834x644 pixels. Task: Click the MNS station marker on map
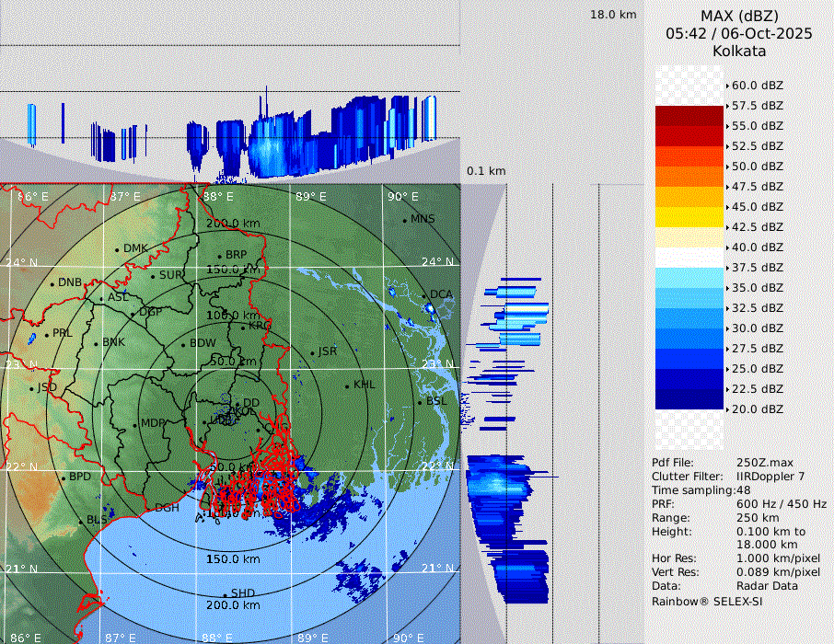coord(404,220)
